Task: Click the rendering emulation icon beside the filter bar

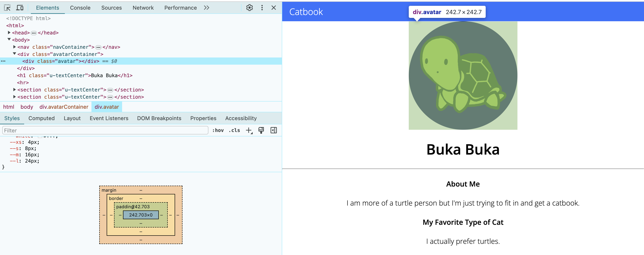Action: pyautogui.click(x=261, y=130)
